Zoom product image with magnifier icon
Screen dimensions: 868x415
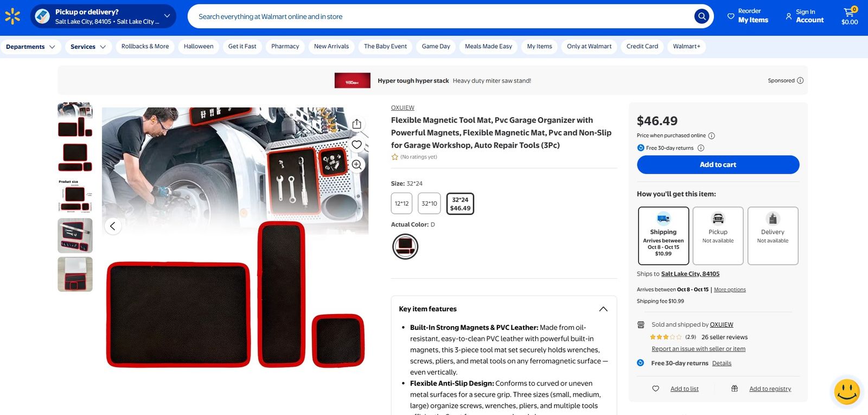coord(356,164)
